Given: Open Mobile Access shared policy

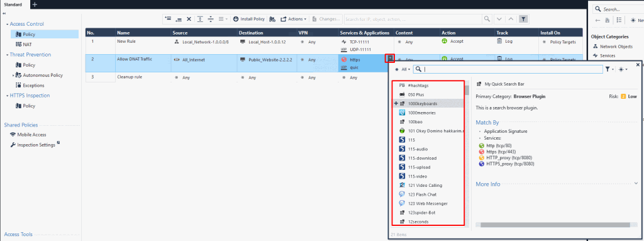Looking at the screenshot, I should click(28, 135).
